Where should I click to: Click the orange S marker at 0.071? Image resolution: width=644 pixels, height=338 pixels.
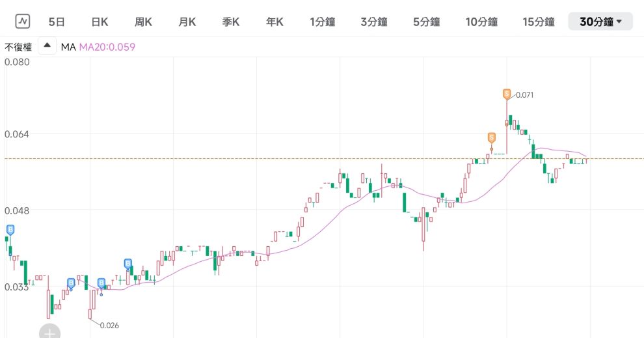[507, 94]
